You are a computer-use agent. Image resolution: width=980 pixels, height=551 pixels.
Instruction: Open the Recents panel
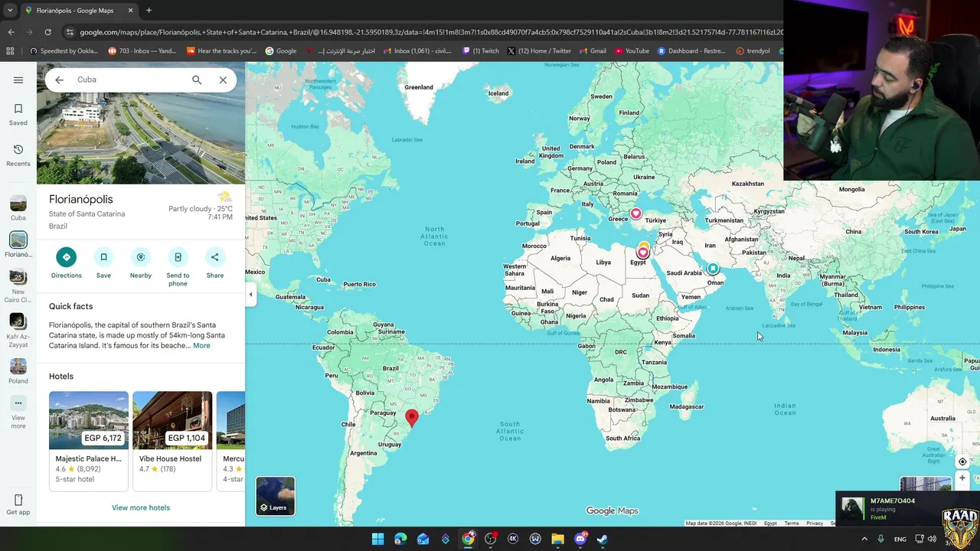click(18, 155)
